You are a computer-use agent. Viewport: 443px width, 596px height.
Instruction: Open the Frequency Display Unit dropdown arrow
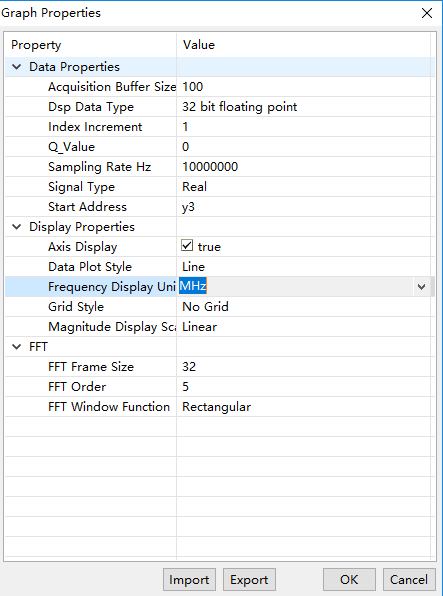pyautogui.click(x=421, y=287)
